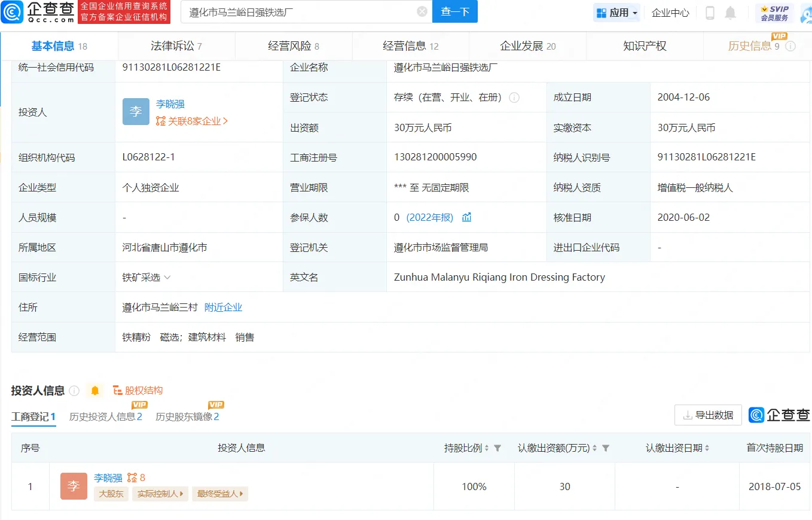
Task: Click the orange bell icon beside 投资人信息
Action: [94, 391]
